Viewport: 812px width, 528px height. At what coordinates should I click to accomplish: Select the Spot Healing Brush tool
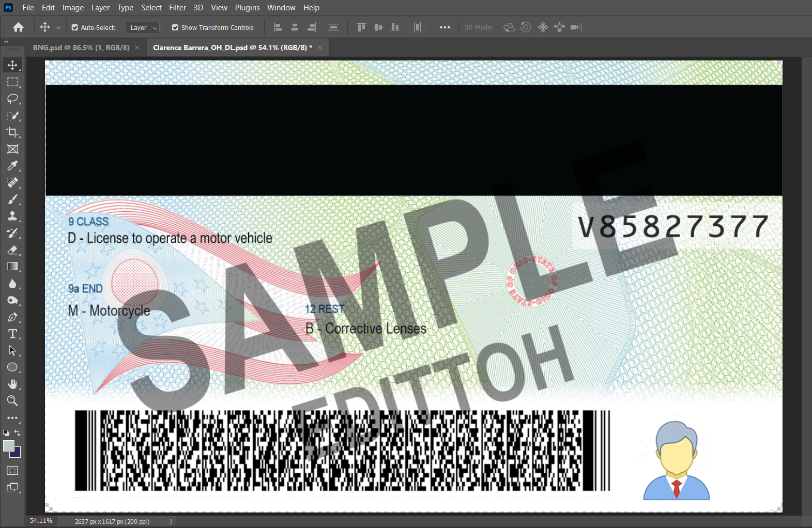(x=12, y=183)
